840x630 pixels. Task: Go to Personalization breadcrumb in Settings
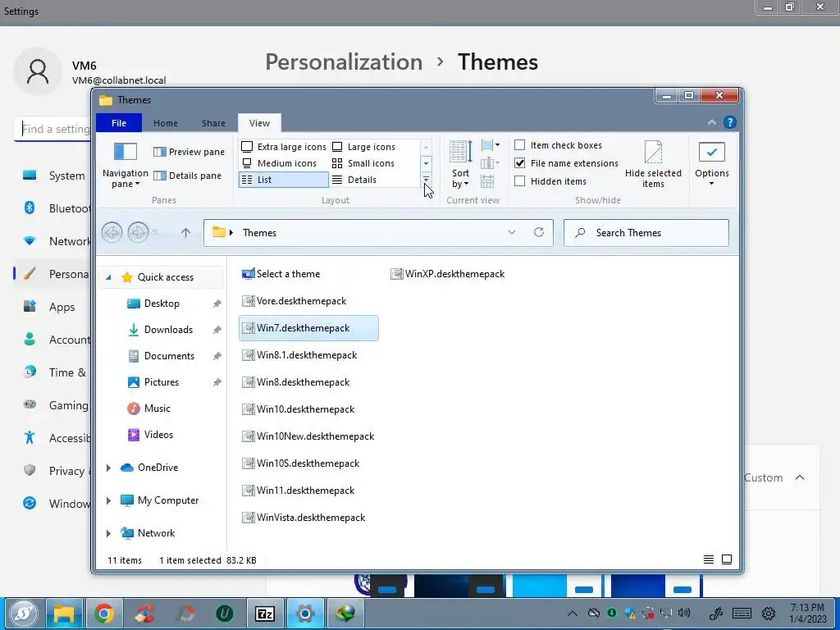tap(344, 62)
